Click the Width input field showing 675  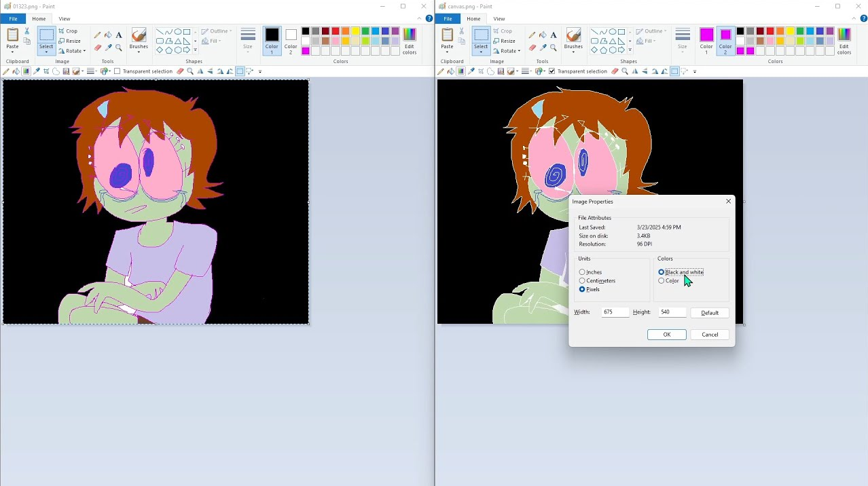614,312
